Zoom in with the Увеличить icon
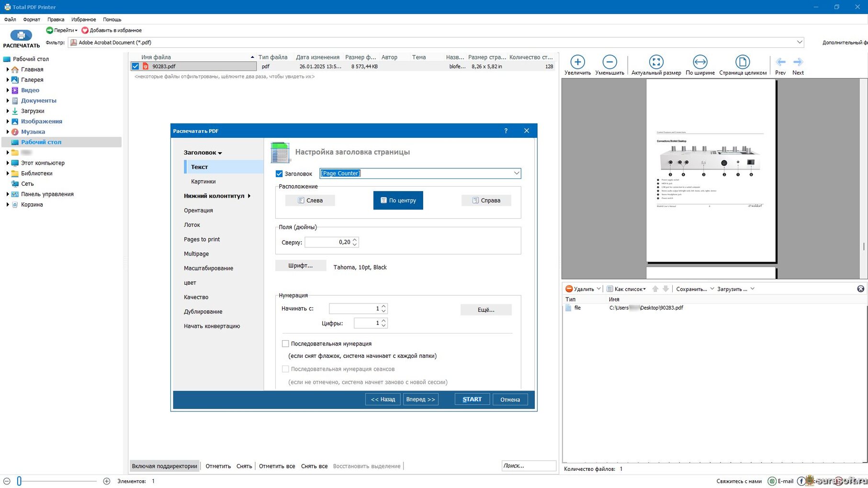The height and width of the screenshot is (488, 868). (577, 62)
